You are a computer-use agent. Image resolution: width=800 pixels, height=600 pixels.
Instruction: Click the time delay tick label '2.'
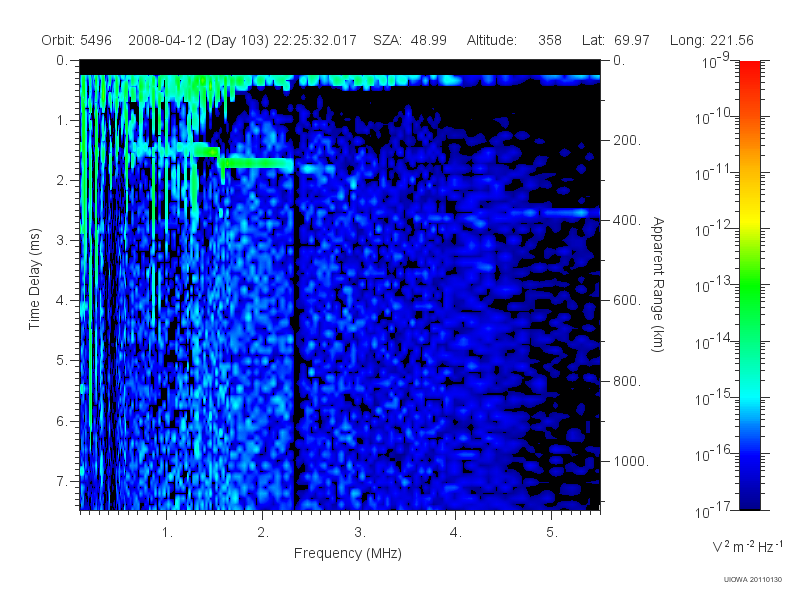point(62,181)
